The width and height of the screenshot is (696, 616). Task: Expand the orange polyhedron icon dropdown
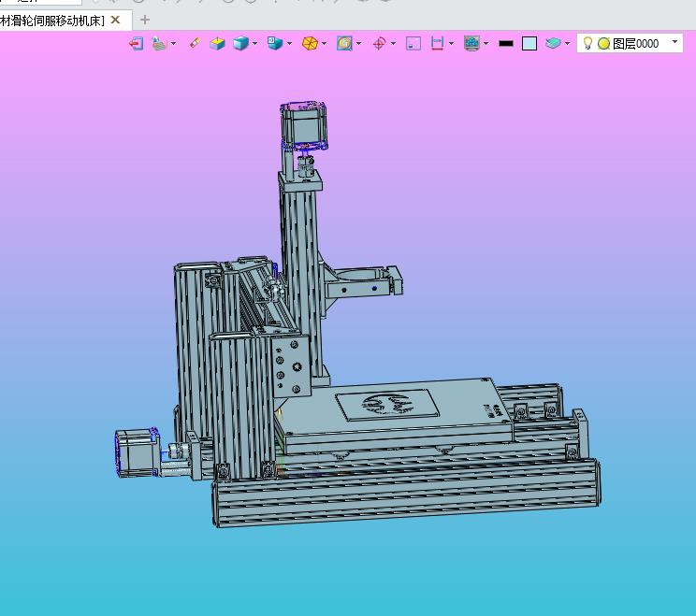[324, 43]
